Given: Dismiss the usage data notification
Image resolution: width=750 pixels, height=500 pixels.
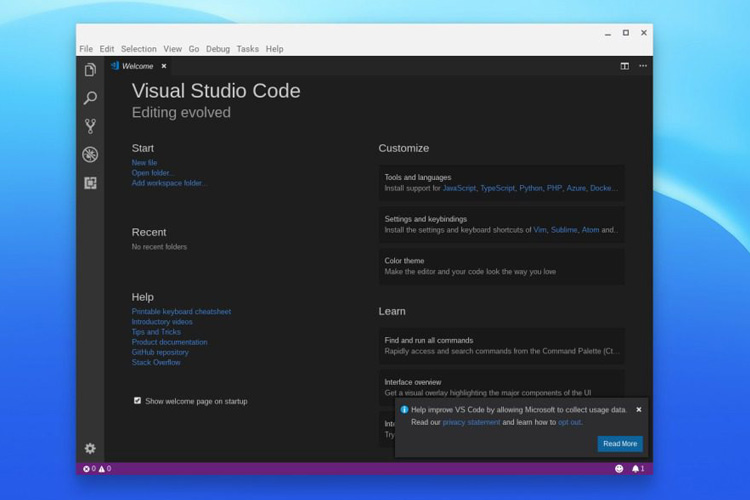Looking at the screenshot, I should 639,409.
